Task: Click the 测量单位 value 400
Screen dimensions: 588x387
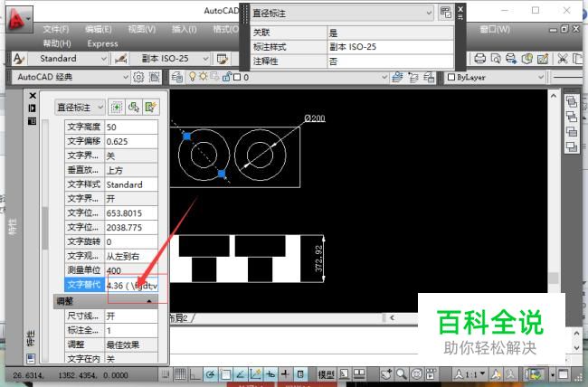Action: pos(131,270)
